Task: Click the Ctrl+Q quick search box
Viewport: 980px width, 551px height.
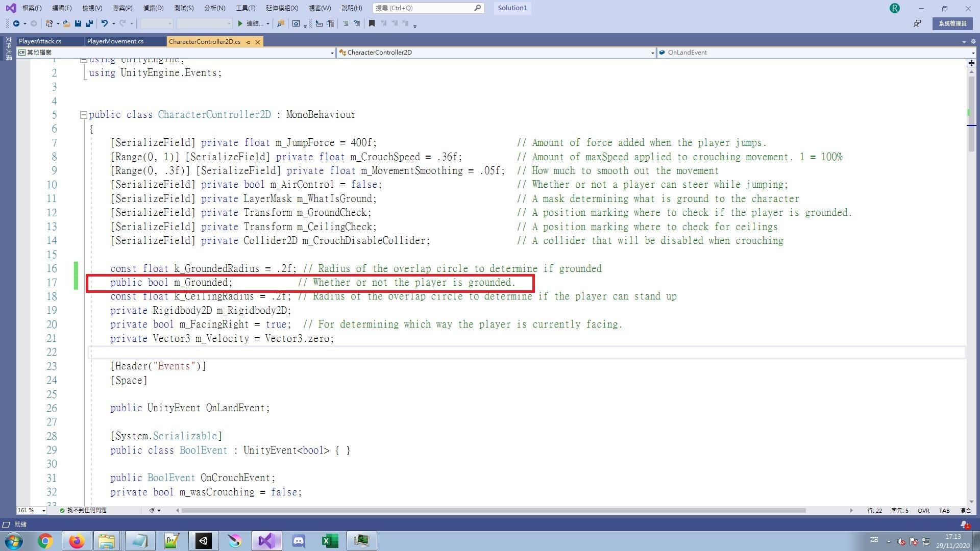Action: [424, 8]
